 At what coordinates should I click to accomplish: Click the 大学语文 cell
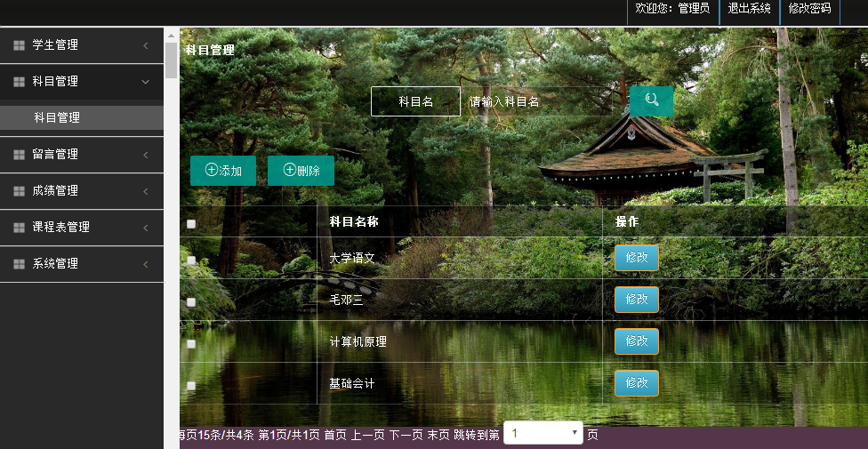pos(352,259)
